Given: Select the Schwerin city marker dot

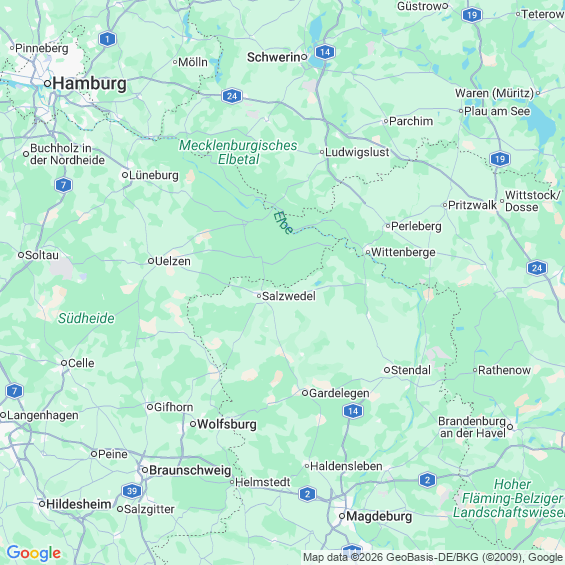Looking at the screenshot, I should click(304, 57).
